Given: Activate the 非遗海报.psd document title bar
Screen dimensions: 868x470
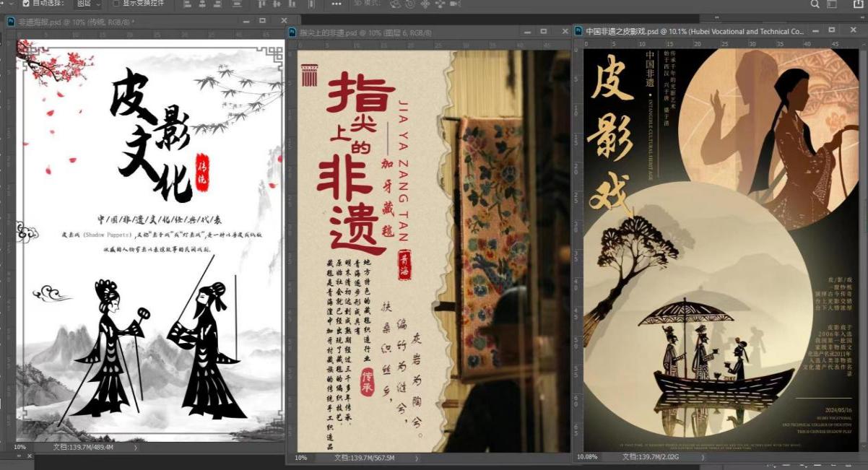Looking at the screenshot, I should pyautogui.click(x=108, y=22).
